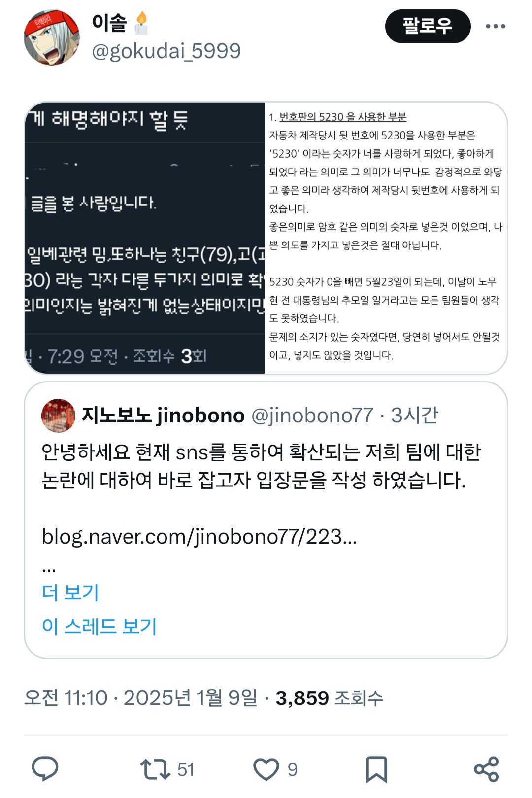Open the 지노보노 jinobono display name

point(163,416)
